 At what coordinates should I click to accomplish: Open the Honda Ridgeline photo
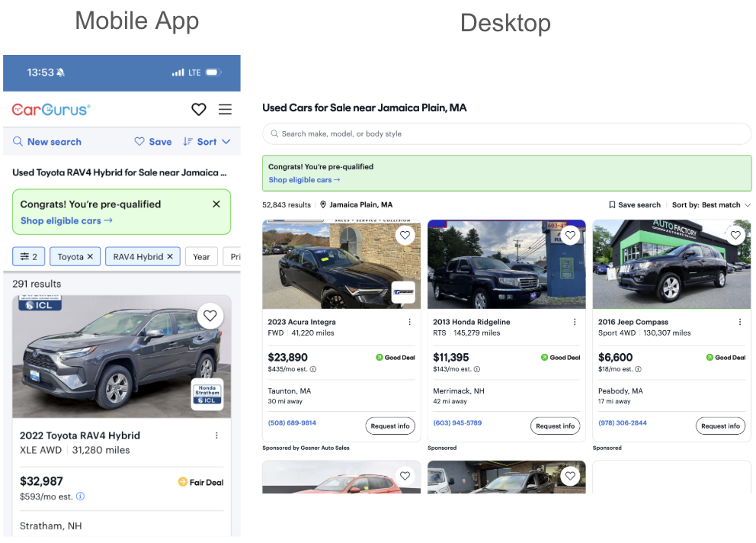point(507,265)
